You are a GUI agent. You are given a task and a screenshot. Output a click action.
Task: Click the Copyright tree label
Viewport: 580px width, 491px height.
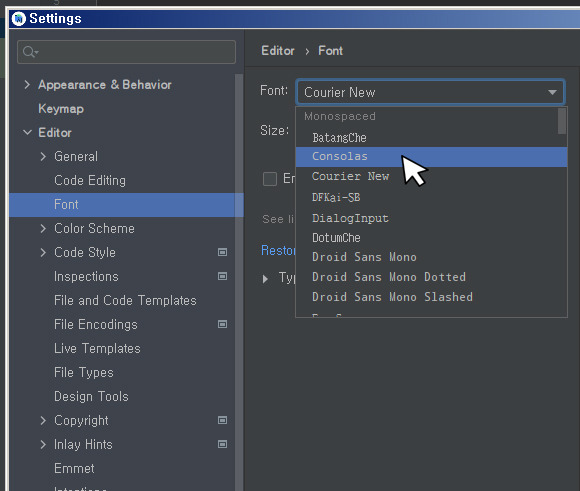tap(81, 420)
